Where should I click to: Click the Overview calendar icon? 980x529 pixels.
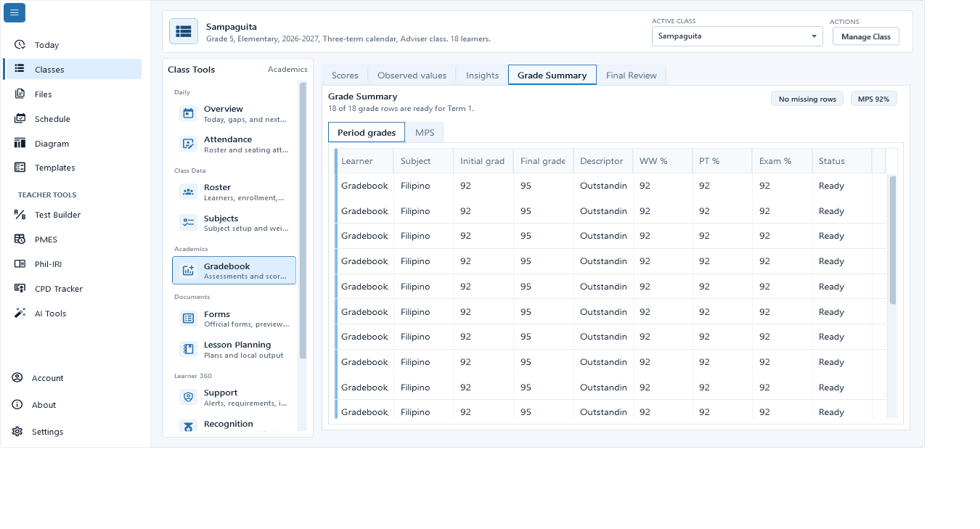[x=188, y=113]
